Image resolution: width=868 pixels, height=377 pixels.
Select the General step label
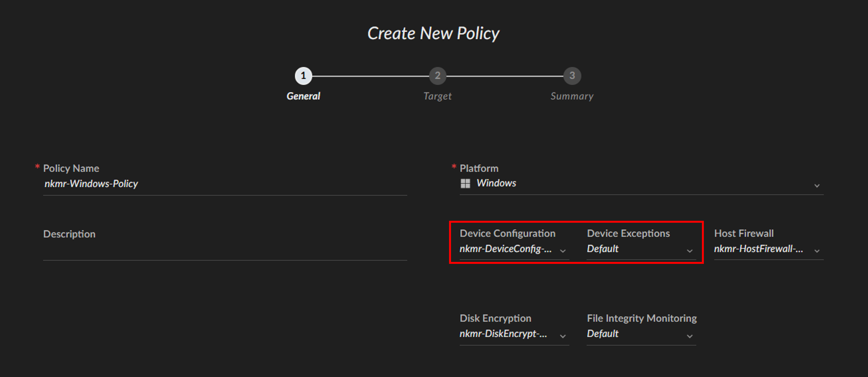click(x=303, y=96)
